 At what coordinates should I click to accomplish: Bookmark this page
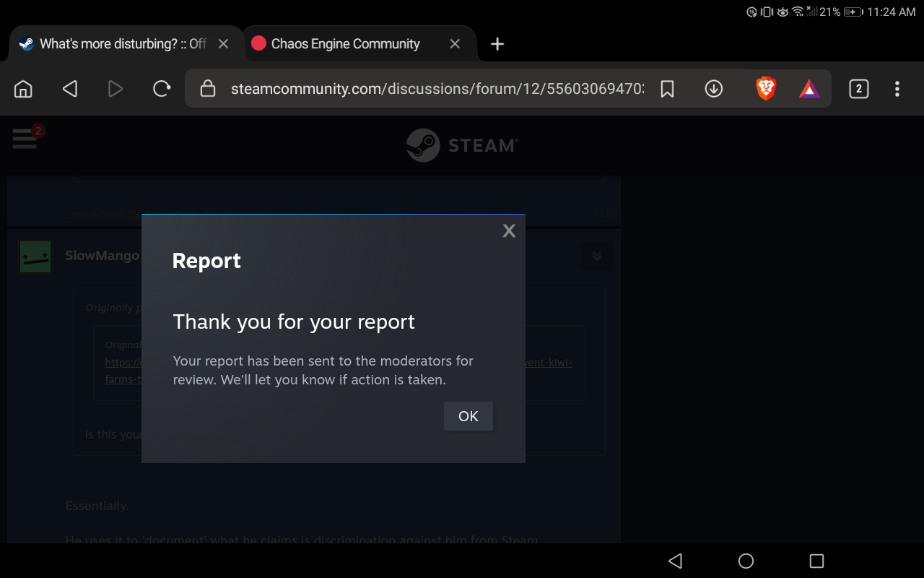tap(668, 89)
